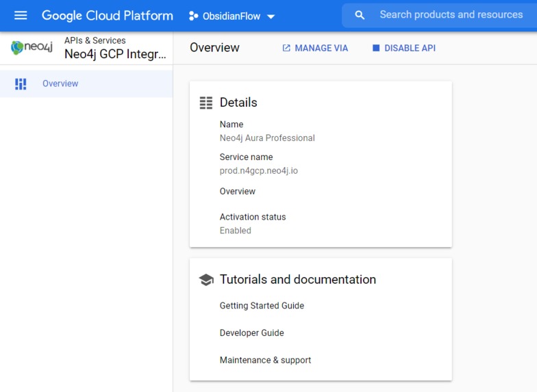Open the ObsidianFlow project selector dropdown arrow
537x392 pixels.
point(271,16)
